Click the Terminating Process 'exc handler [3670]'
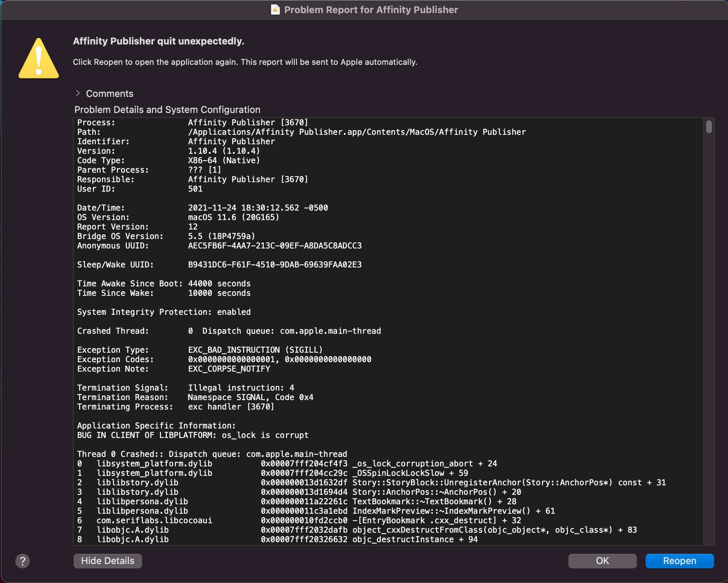The image size is (728, 583). (x=231, y=407)
